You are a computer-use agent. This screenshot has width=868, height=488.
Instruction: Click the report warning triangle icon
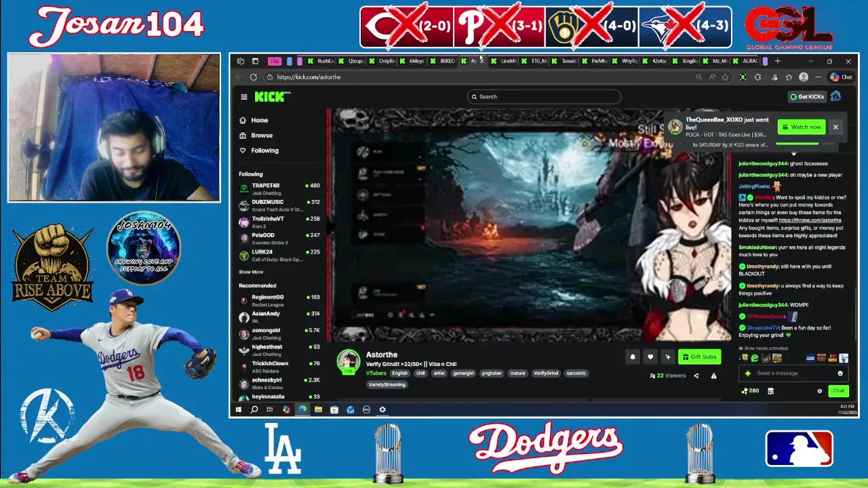pyautogui.click(x=713, y=375)
